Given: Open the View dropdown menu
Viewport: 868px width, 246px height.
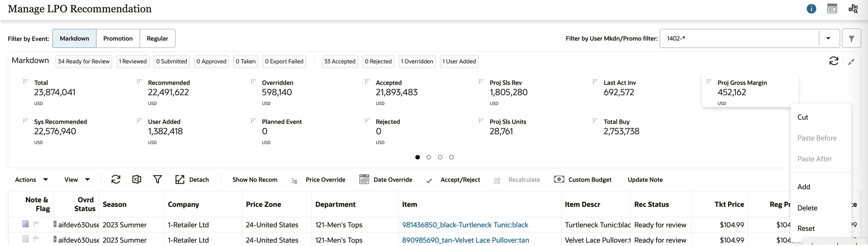Looking at the screenshot, I should click(x=77, y=180).
